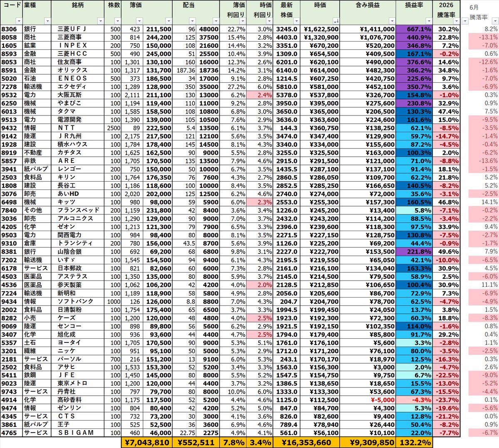Select the エクセディ name cell

77,87
